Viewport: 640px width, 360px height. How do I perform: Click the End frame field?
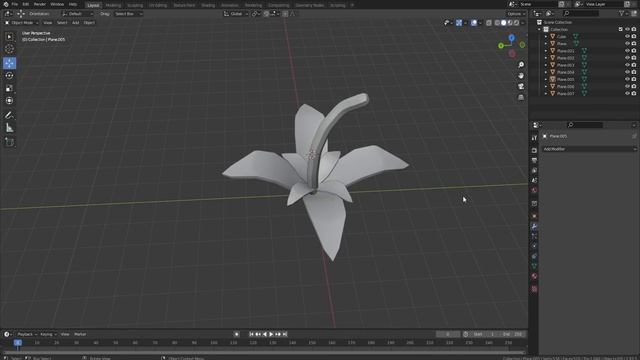513,334
